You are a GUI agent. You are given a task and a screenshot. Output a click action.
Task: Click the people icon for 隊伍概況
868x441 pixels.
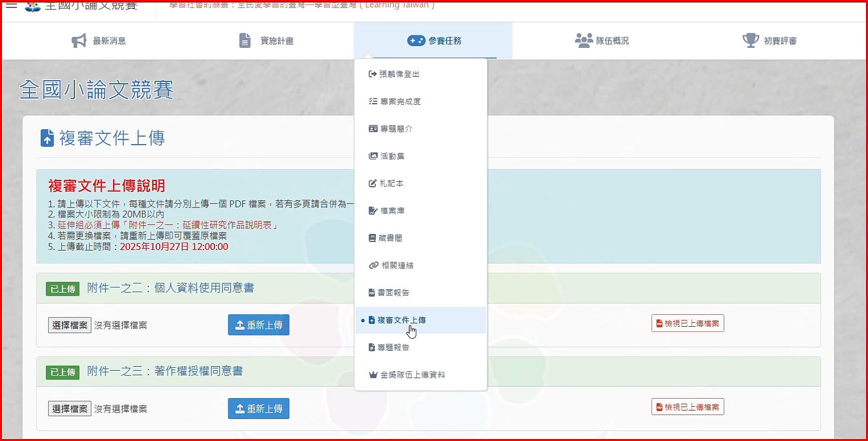[583, 40]
